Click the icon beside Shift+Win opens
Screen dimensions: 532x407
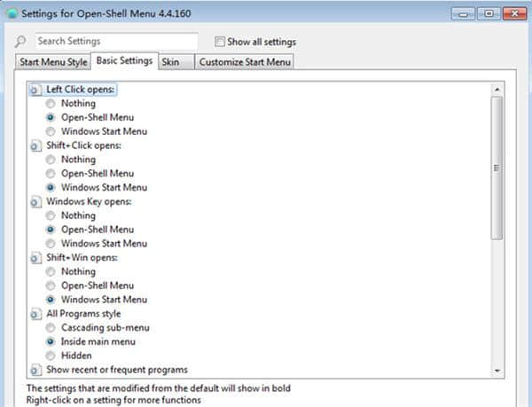pos(35,258)
